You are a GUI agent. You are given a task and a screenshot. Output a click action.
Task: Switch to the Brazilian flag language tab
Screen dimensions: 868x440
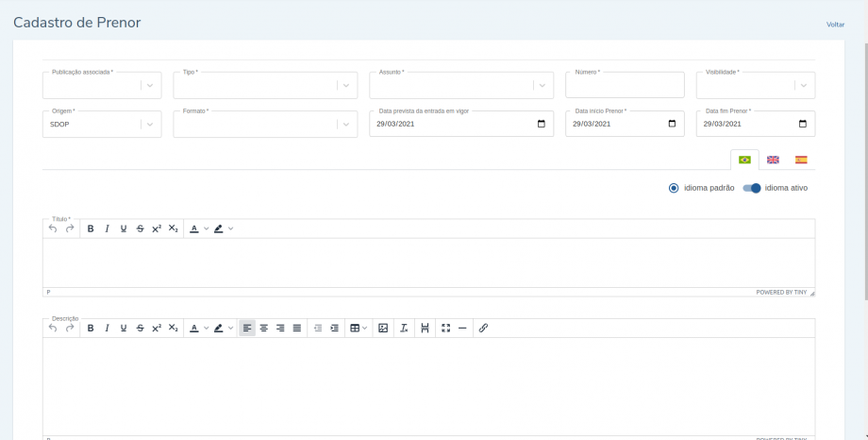click(744, 160)
